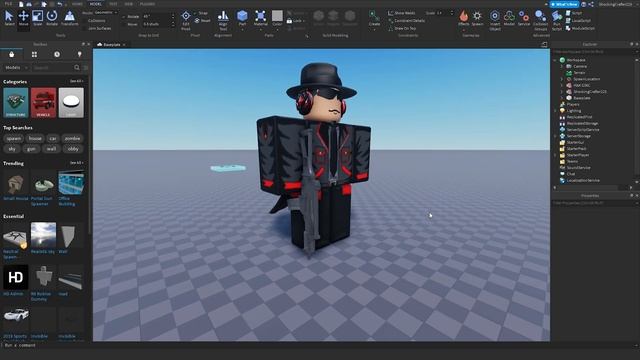640x360 pixels.
Task: Open the Models category dropdown in Toolbox
Action: coord(16,68)
